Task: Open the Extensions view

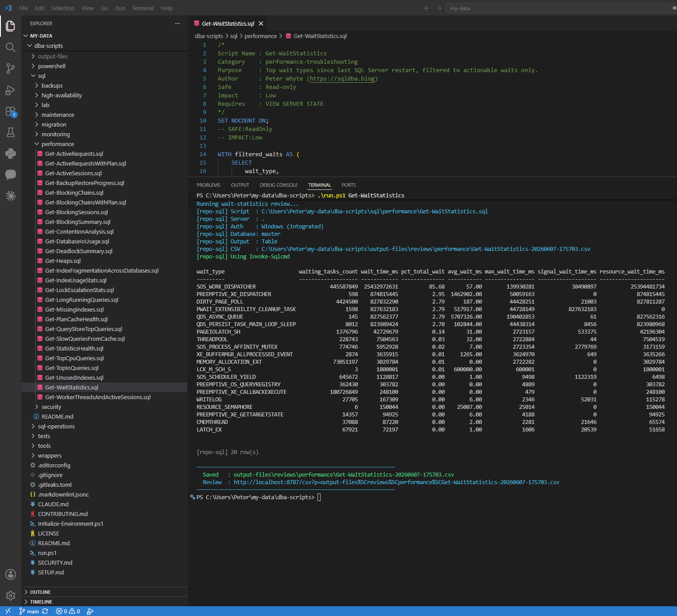Action: pos(11,112)
